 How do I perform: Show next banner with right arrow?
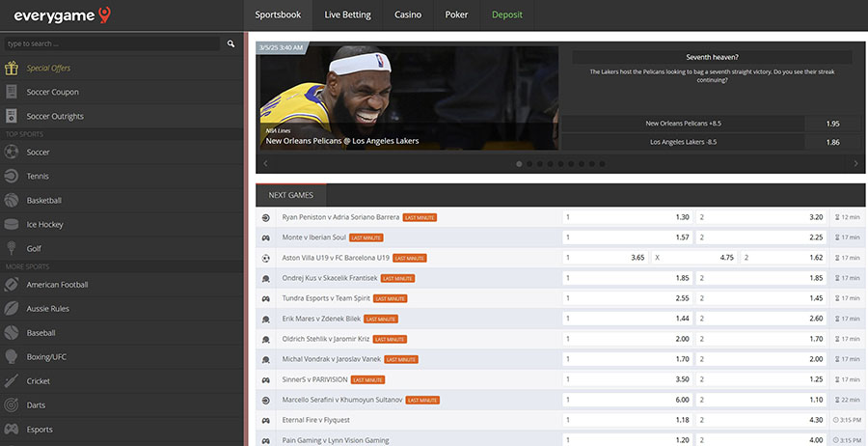tap(855, 163)
